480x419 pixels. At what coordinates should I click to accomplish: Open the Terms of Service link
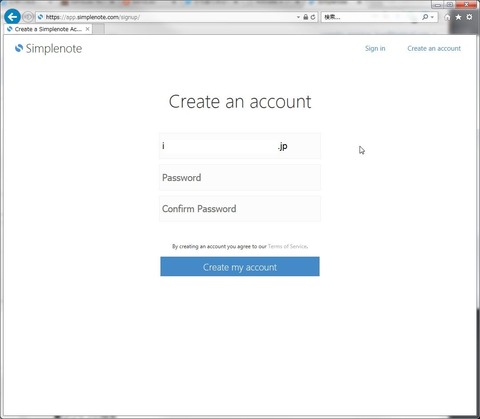287,246
